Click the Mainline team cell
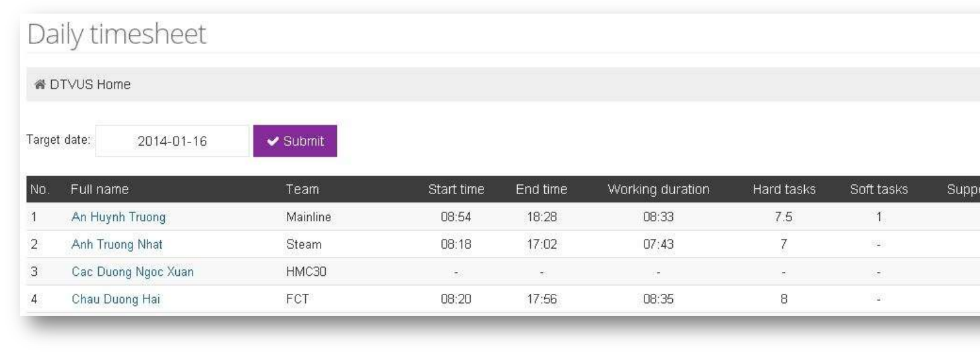 [x=308, y=217]
